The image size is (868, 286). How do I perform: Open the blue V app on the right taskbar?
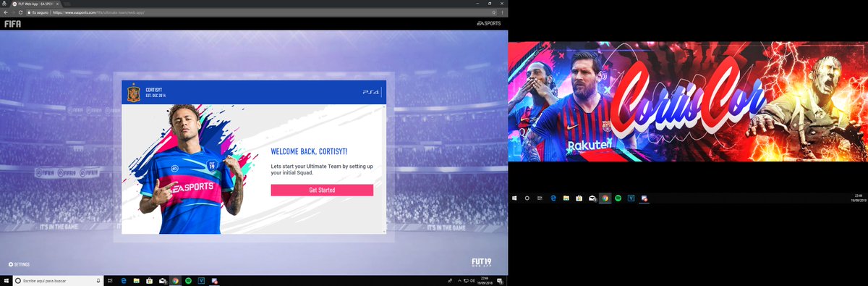631,198
